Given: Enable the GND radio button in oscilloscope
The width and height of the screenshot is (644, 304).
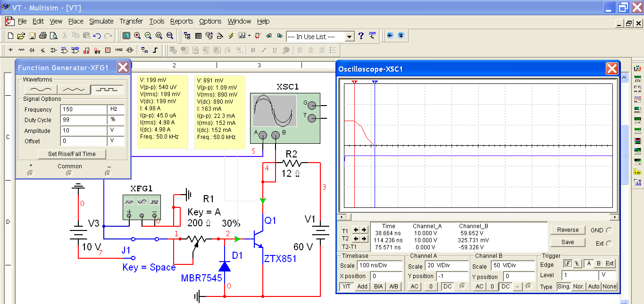Looking at the screenshot, I should point(609,230).
